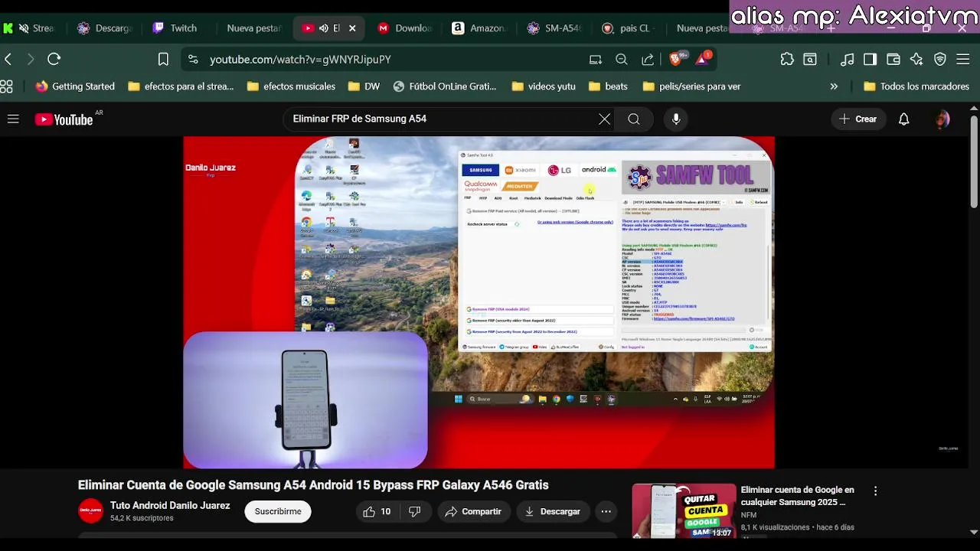Expand hidden bookmarks with double chevron
The image size is (980, 551).
click(x=834, y=86)
